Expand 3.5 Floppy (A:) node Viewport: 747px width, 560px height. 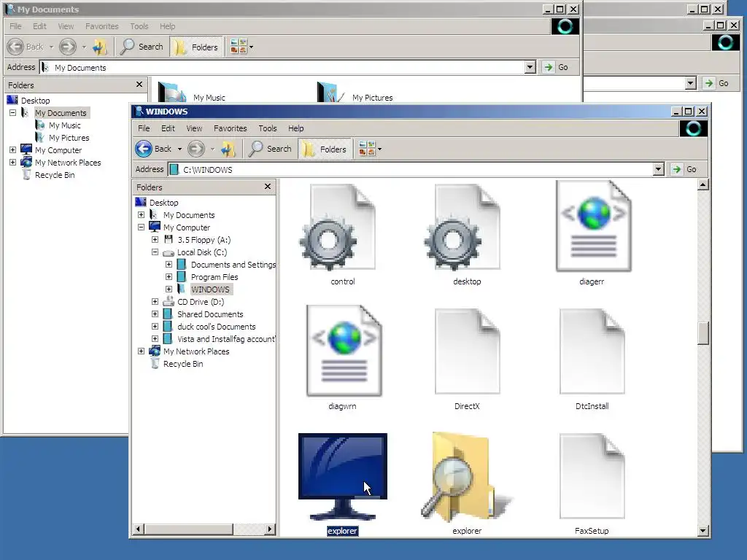155,239
